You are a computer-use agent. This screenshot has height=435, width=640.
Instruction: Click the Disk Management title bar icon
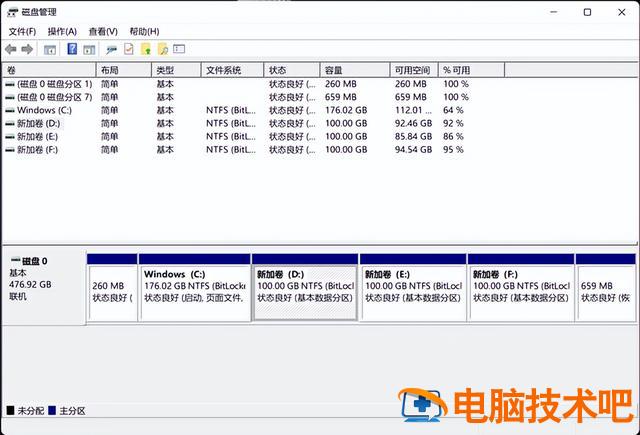(x=13, y=12)
